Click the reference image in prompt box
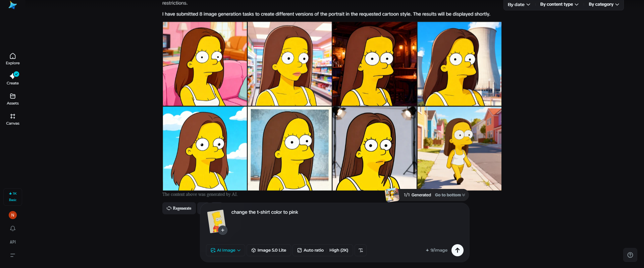This screenshot has width=644, height=268. coord(216,221)
